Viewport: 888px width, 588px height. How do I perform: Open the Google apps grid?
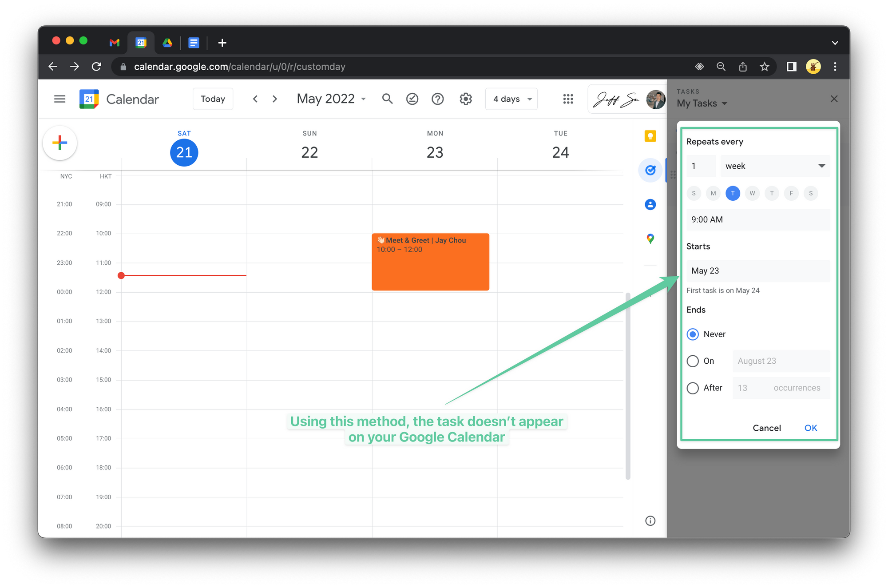pos(568,99)
